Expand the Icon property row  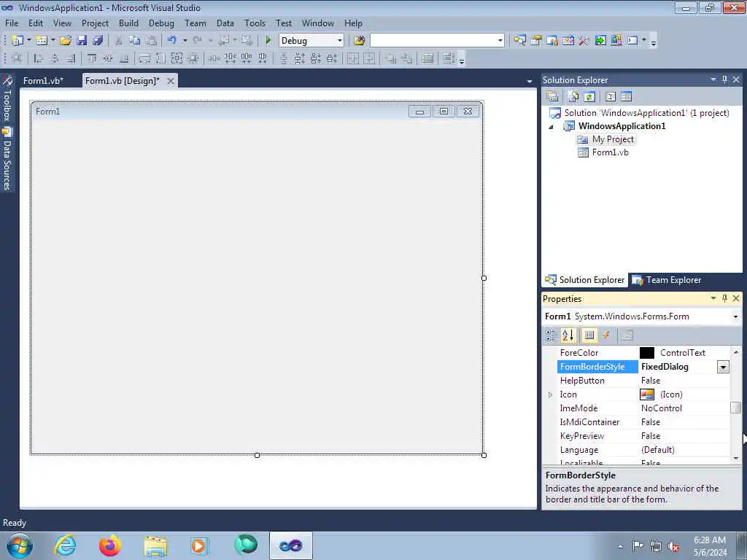pos(550,394)
